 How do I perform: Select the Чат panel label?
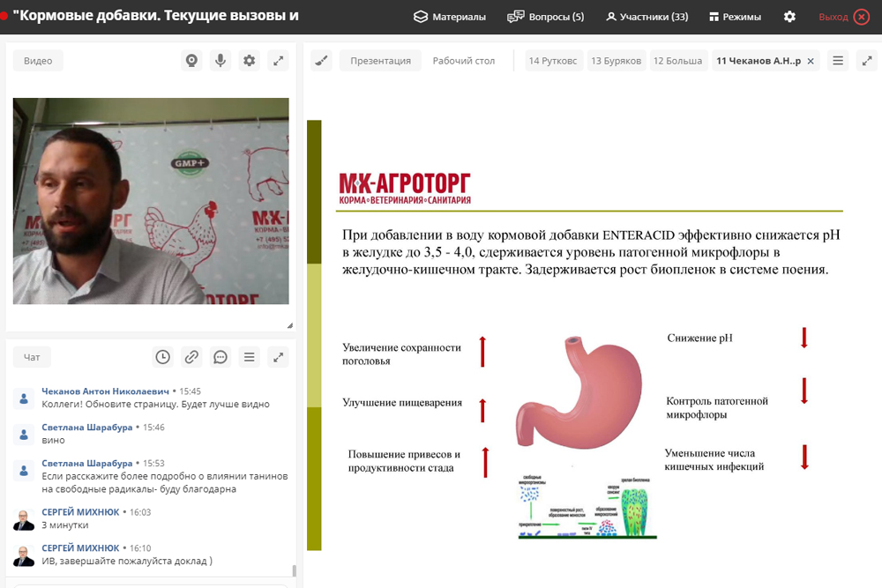click(x=32, y=357)
